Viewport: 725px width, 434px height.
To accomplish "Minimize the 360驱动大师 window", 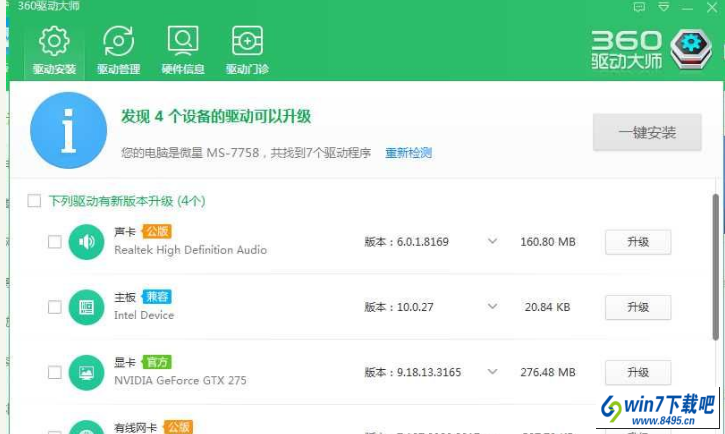I will [x=688, y=7].
